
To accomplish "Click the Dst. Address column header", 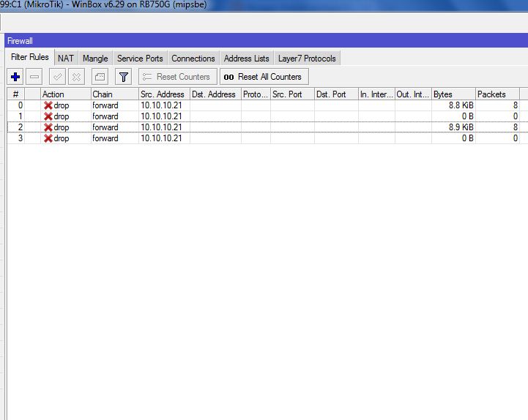I will (215, 94).
